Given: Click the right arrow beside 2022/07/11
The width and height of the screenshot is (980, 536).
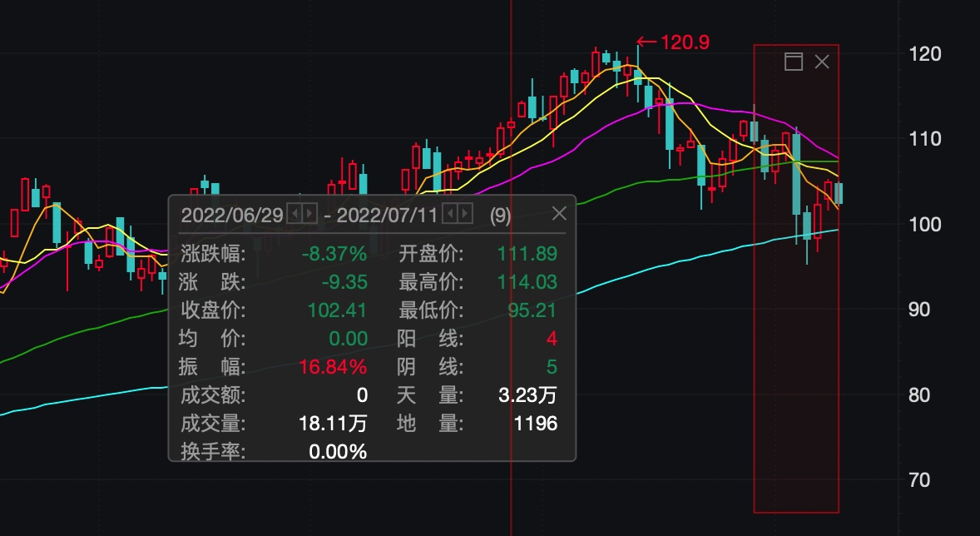Looking at the screenshot, I should click(466, 214).
